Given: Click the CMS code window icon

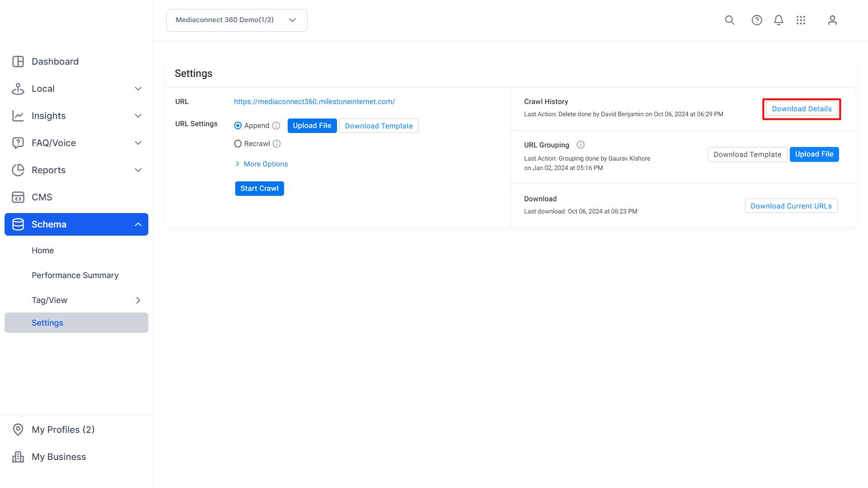Looking at the screenshot, I should 18,197.
